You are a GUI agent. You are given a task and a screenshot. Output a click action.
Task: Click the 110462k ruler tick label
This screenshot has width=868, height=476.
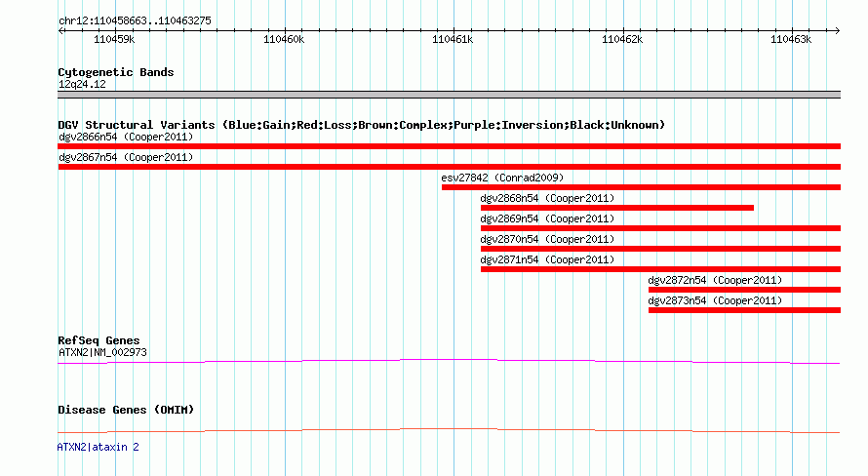622,39
